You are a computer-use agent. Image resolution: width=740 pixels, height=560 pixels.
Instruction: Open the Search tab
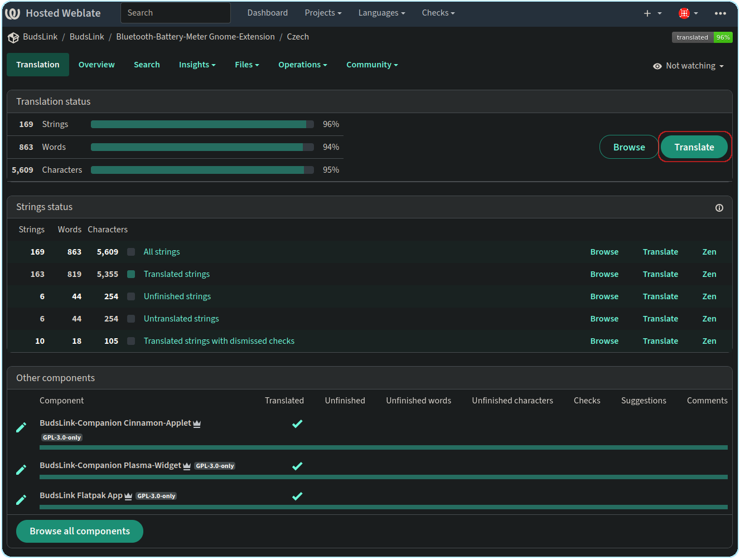[x=147, y=65]
